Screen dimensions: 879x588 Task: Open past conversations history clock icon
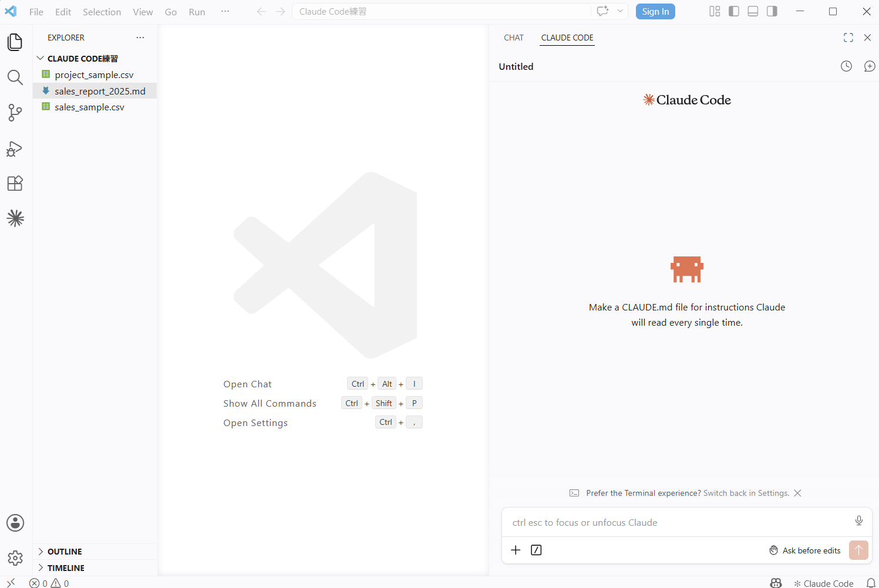[x=846, y=66]
